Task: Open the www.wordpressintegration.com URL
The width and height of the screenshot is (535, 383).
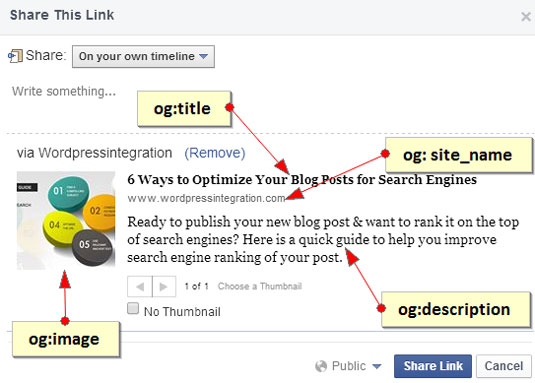Action: tap(206, 198)
